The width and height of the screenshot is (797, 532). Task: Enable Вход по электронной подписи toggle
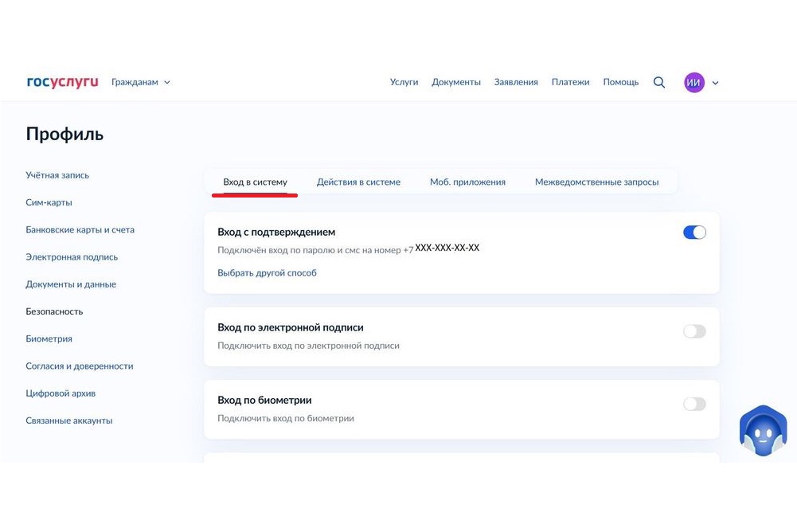(694, 331)
